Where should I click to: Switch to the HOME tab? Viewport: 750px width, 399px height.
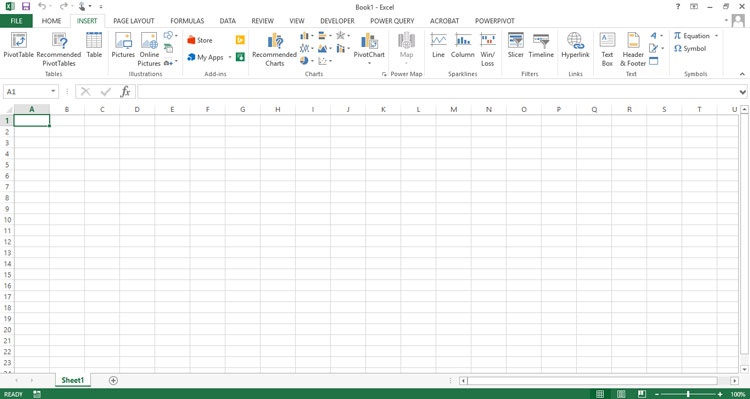pyautogui.click(x=51, y=21)
